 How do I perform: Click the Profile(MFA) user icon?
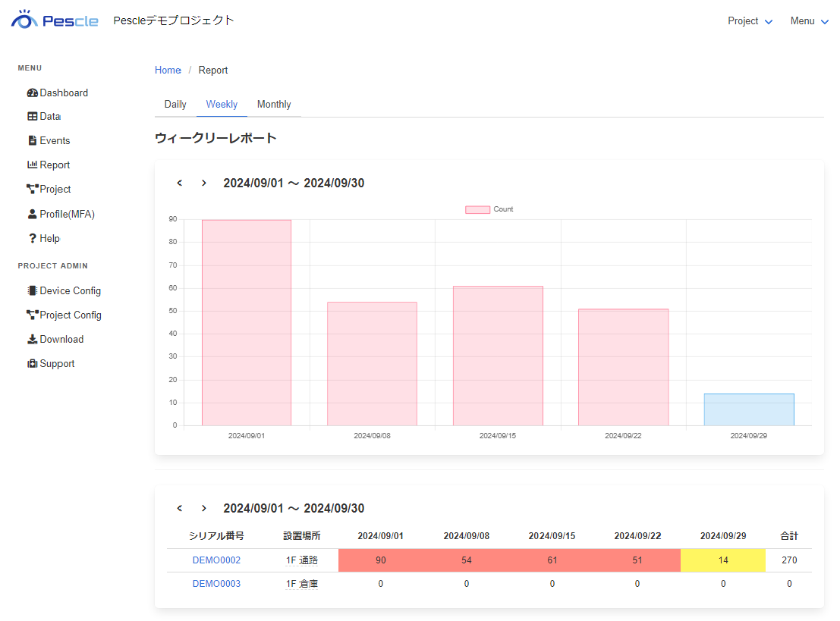[x=32, y=214]
